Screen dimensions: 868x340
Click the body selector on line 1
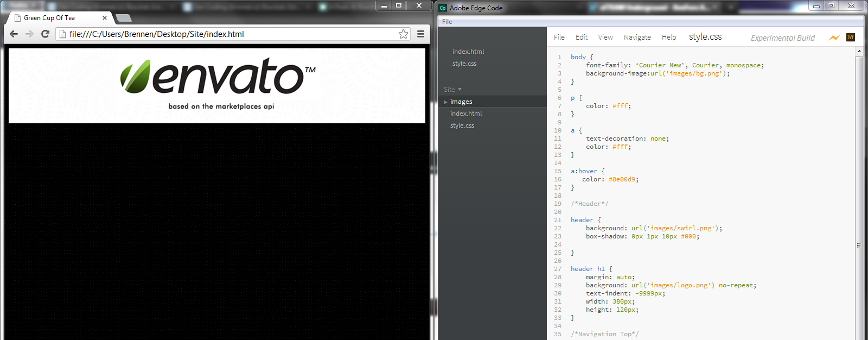(578, 57)
